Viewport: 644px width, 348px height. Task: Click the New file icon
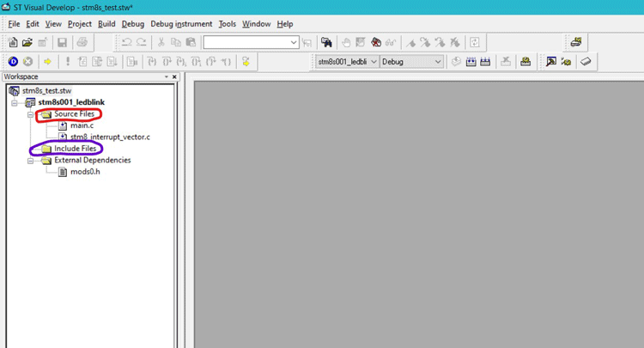(x=13, y=42)
